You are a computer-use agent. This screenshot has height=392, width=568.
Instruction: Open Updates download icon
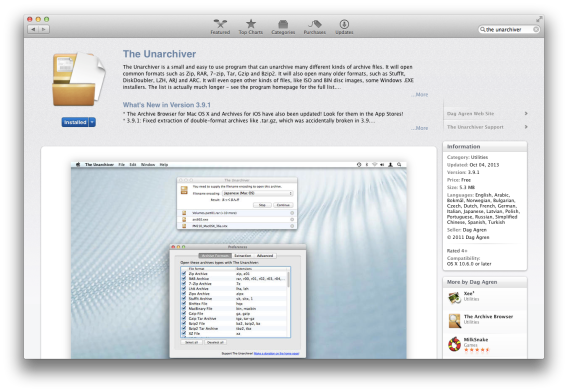tap(344, 24)
